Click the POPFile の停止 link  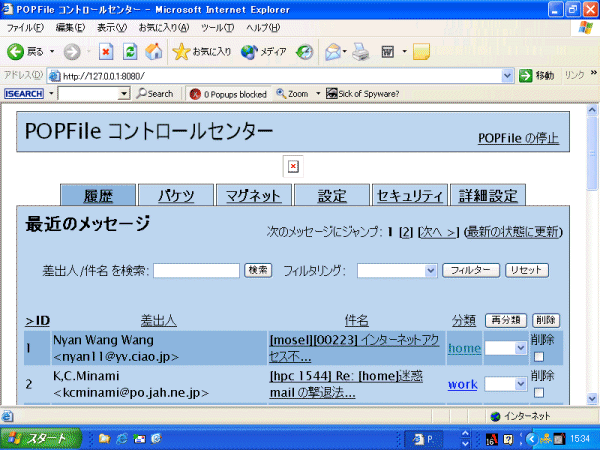click(x=518, y=138)
